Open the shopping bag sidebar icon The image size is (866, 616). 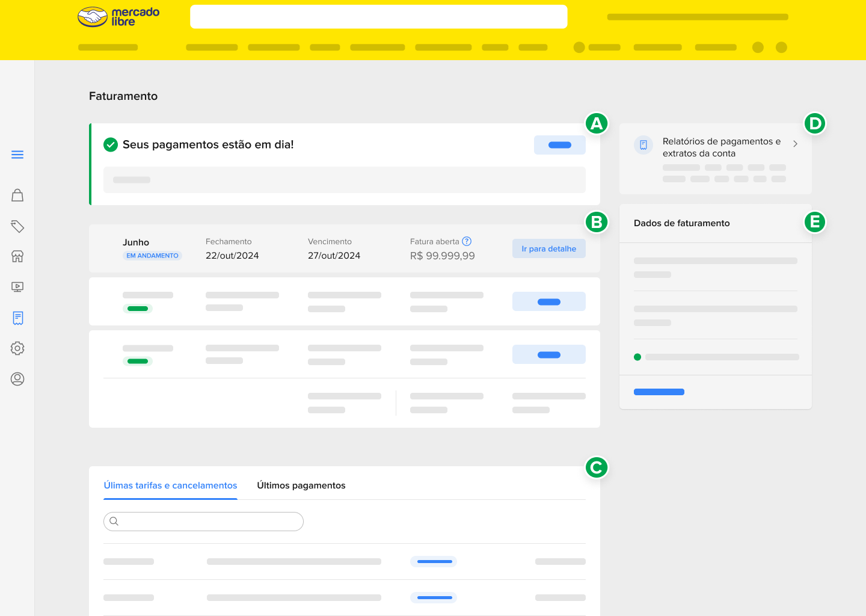click(17, 195)
